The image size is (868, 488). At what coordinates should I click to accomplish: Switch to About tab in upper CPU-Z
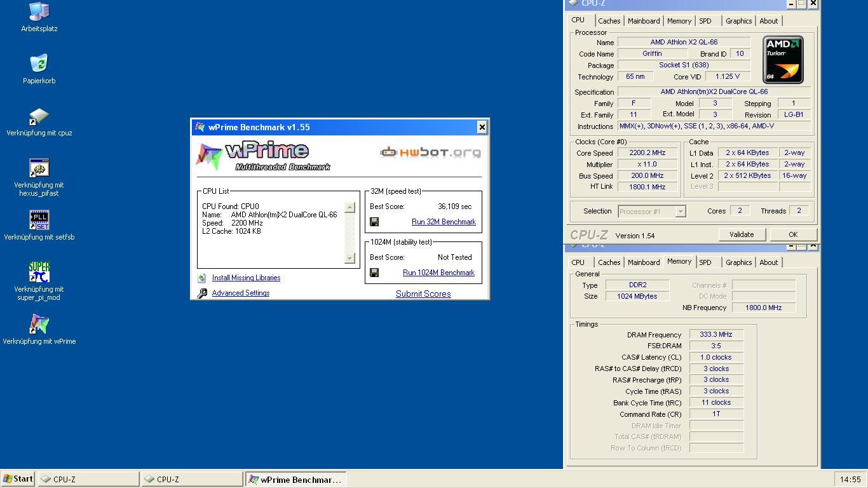click(769, 21)
